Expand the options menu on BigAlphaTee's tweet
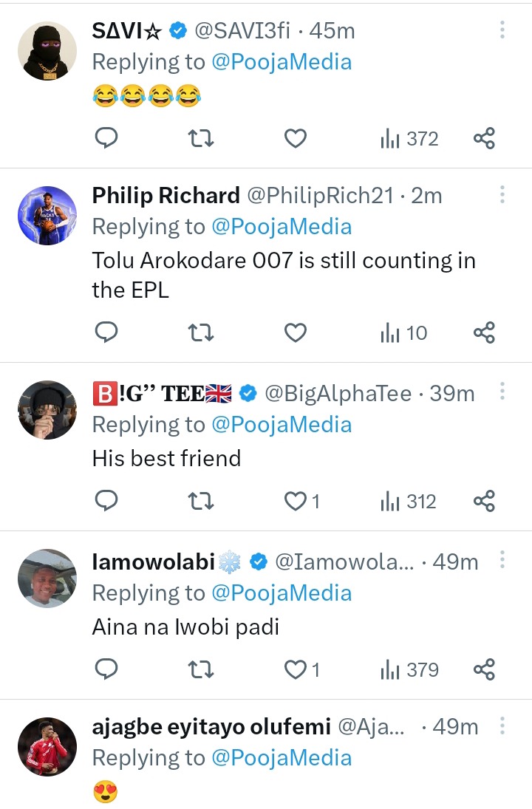The image size is (532, 809). [x=502, y=392]
